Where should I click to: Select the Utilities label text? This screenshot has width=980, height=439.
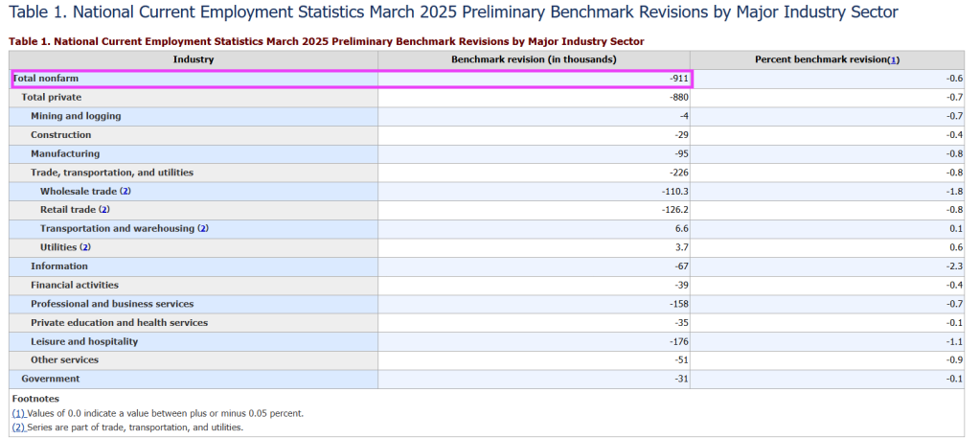(58, 247)
